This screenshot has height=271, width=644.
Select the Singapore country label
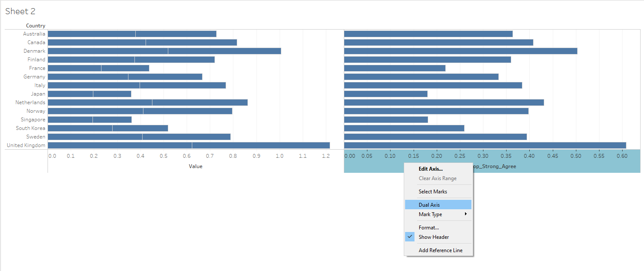[33, 120]
